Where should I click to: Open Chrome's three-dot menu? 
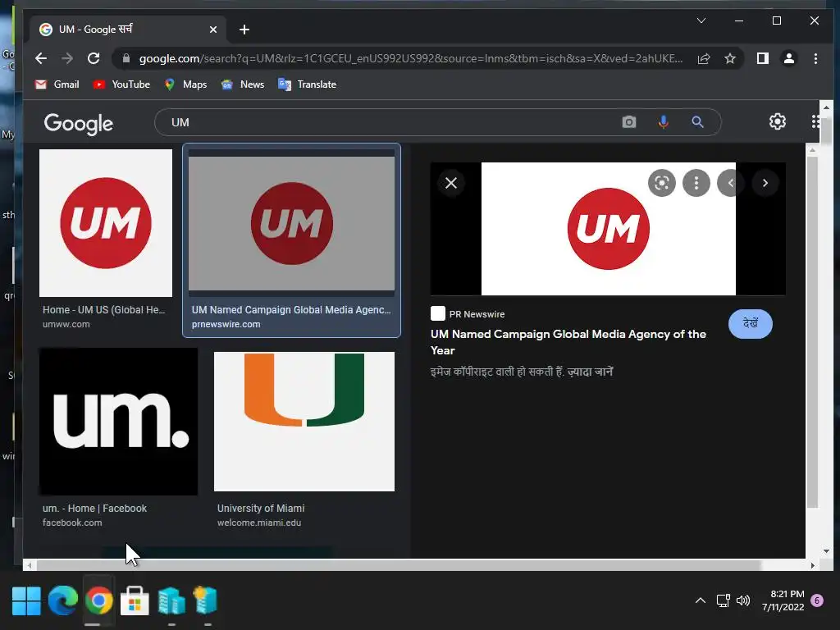(815, 58)
